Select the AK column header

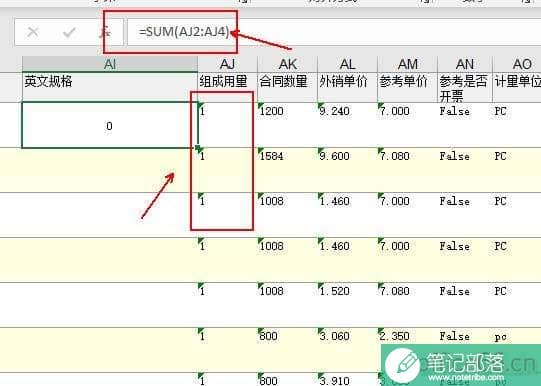click(287, 64)
